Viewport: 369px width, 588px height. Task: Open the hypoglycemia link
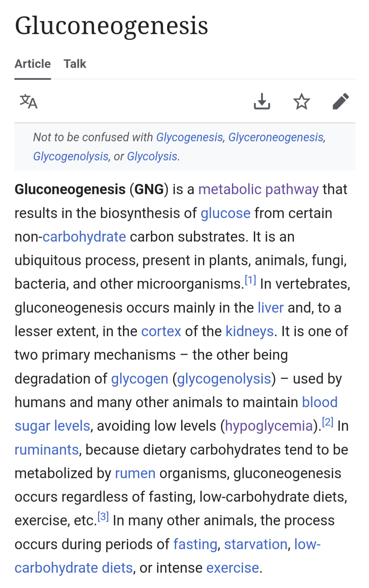[269, 426]
